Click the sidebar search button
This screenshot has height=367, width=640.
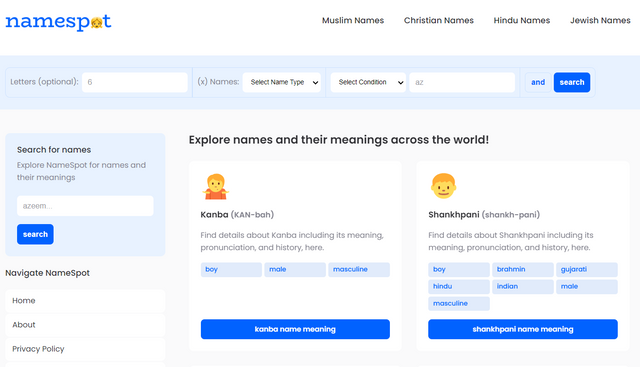click(35, 234)
